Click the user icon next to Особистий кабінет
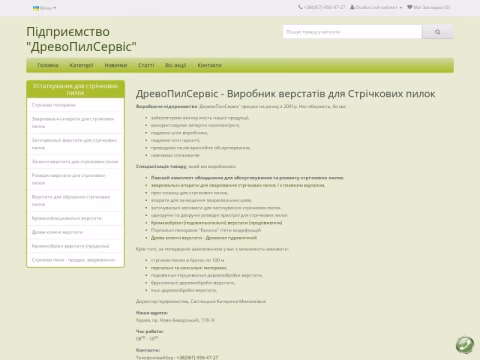 coord(352,7)
